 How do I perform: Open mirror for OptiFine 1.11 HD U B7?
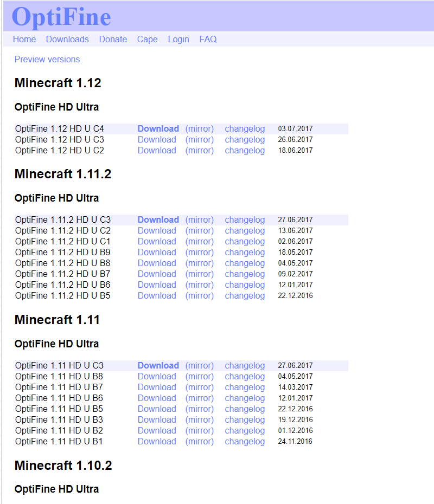point(200,387)
